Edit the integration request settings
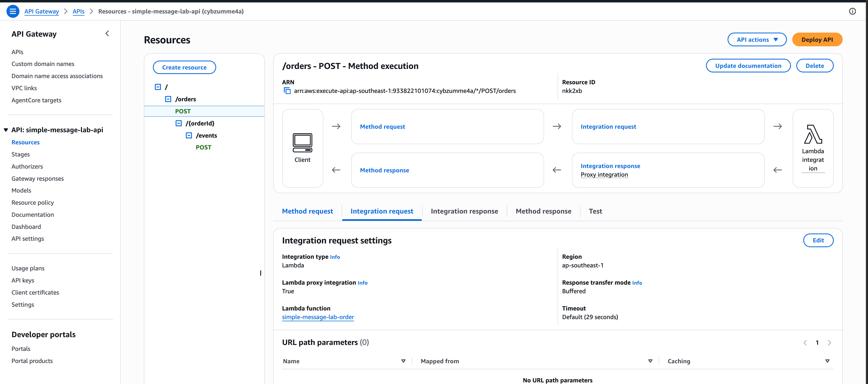868x384 pixels. pyautogui.click(x=818, y=240)
